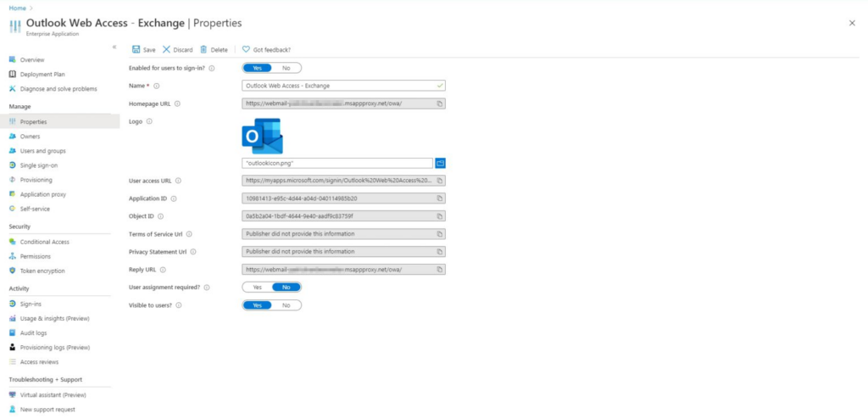Show info tooltip next to Name
868x419 pixels.
click(157, 86)
